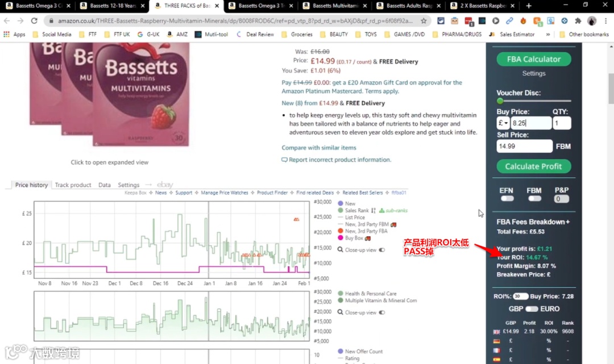The image size is (614, 364).
Task: Open the user profile avatar menu
Action: point(592,20)
